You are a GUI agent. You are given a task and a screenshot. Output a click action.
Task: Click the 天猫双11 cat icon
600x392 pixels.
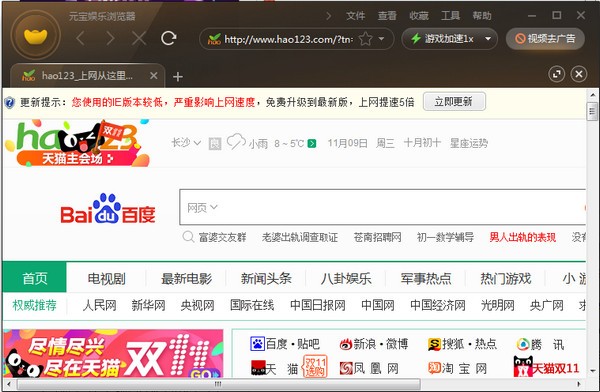point(523,366)
